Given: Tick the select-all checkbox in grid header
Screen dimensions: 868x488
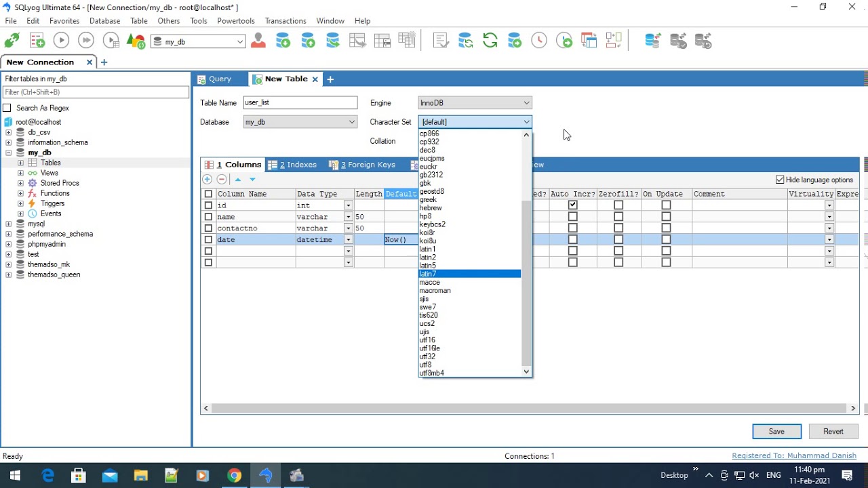Looking at the screenshot, I should click(208, 194).
